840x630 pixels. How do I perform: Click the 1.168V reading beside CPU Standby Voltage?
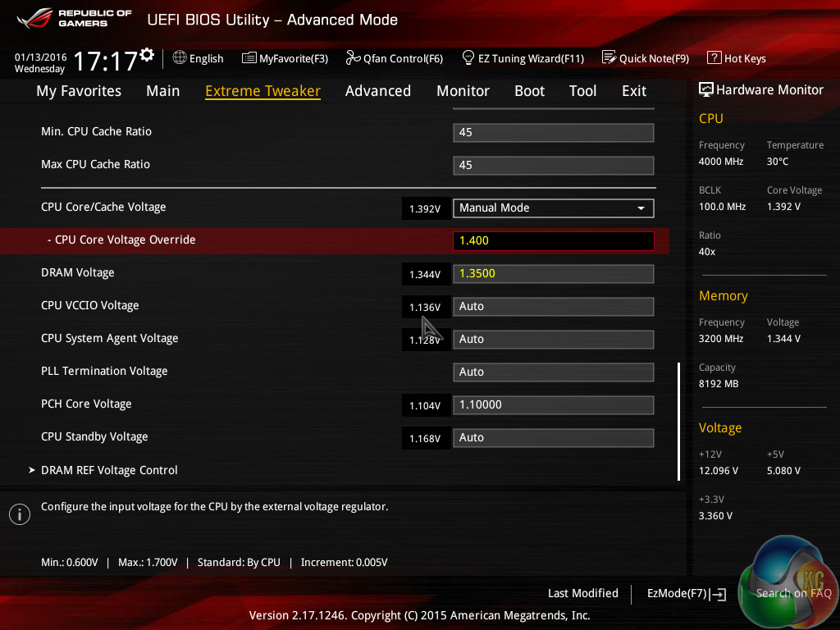[x=425, y=439]
